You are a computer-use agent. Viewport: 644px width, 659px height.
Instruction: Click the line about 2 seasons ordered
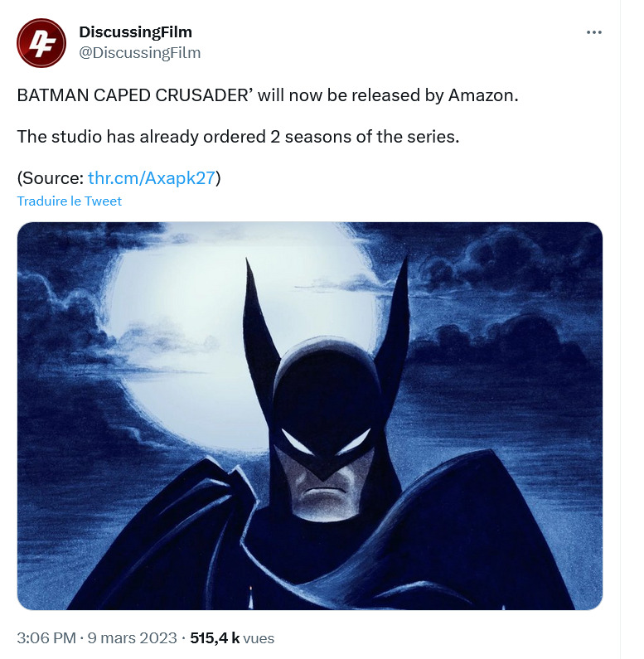pos(238,137)
